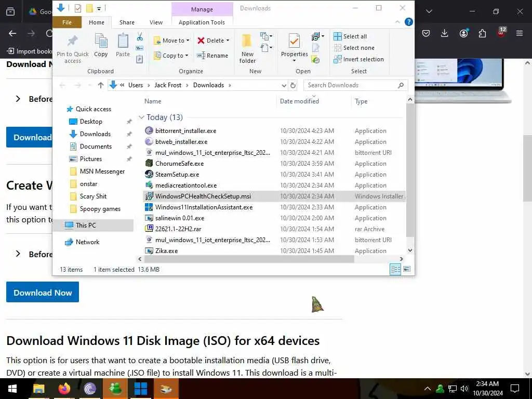The width and height of the screenshot is (532, 399).
Task: Open Spoopy games folder in sidebar
Action: tap(100, 209)
